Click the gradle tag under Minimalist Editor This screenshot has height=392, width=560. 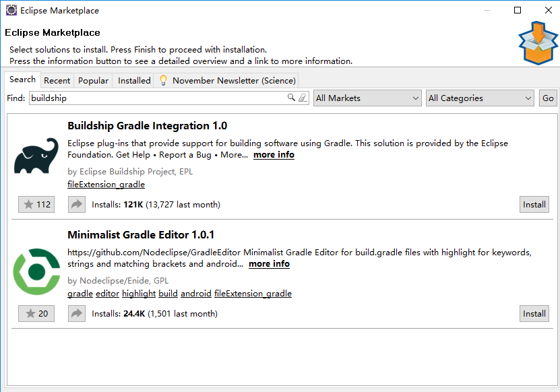click(80, 294)
